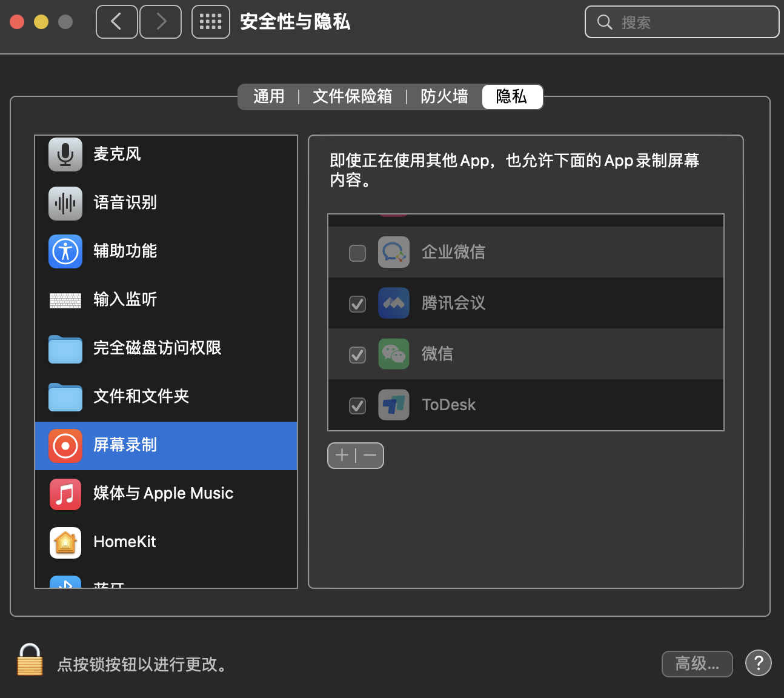
Task: Click the padlock icon to unlock changes
Action: [x=30, y=660]
